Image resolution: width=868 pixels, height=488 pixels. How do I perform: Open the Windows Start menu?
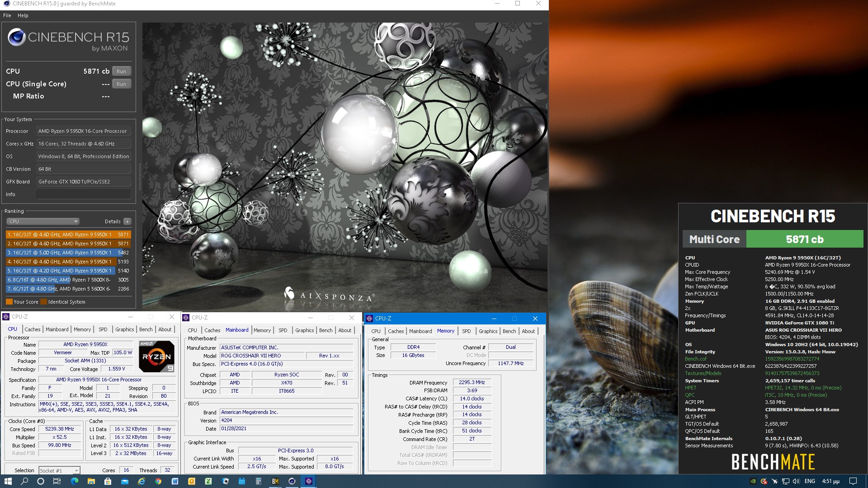pos(8,481)
